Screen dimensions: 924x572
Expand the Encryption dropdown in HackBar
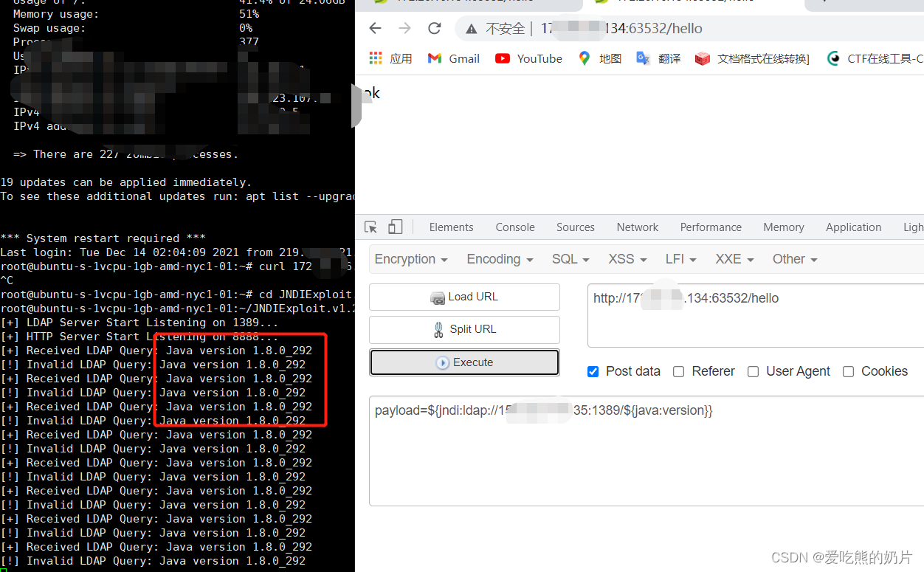coord(411,259)
